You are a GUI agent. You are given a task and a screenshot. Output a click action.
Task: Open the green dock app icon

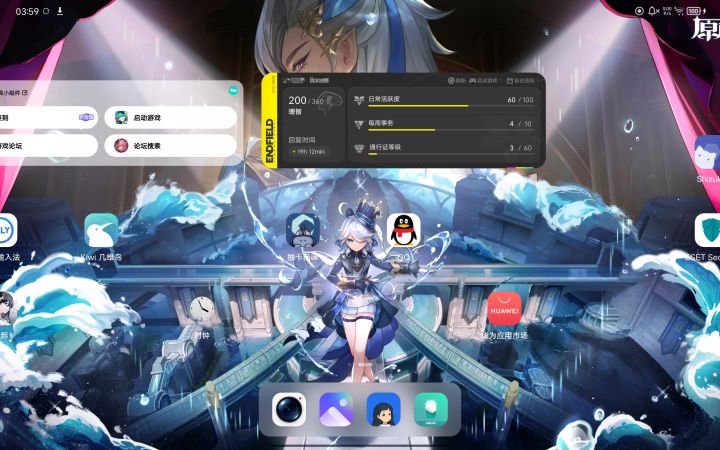(x=431, y=409)
